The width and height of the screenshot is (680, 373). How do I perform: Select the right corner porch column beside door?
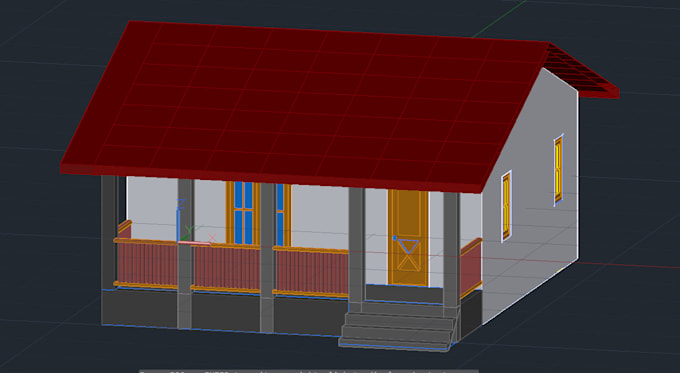[x=451, y=254]
